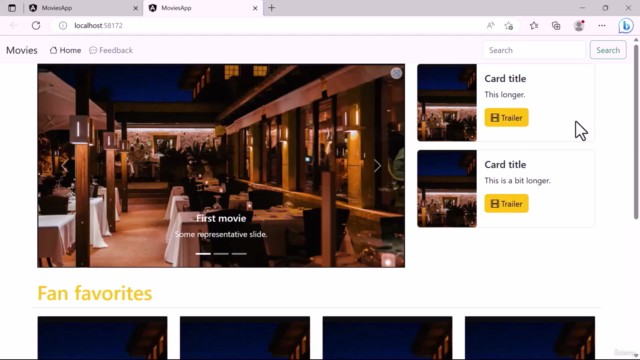Open the Favorites list icon
The image size is (640, 360).
(x=534, y=26)
